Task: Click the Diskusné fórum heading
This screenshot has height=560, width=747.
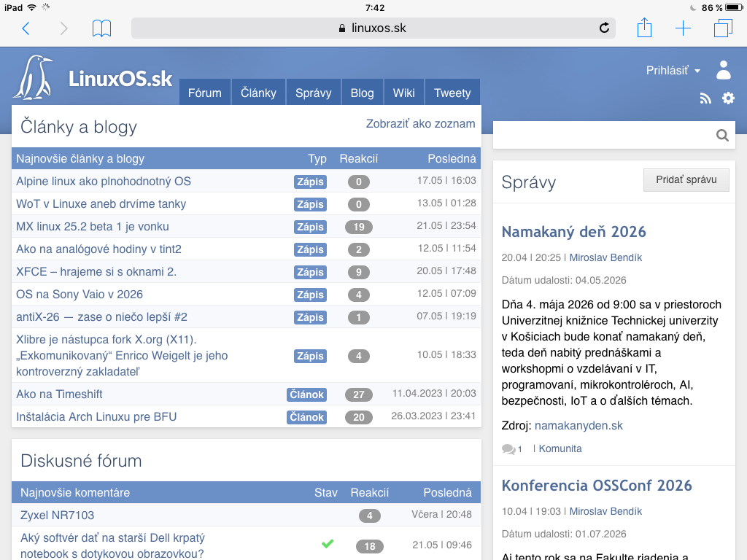Action: pos(81,461)
